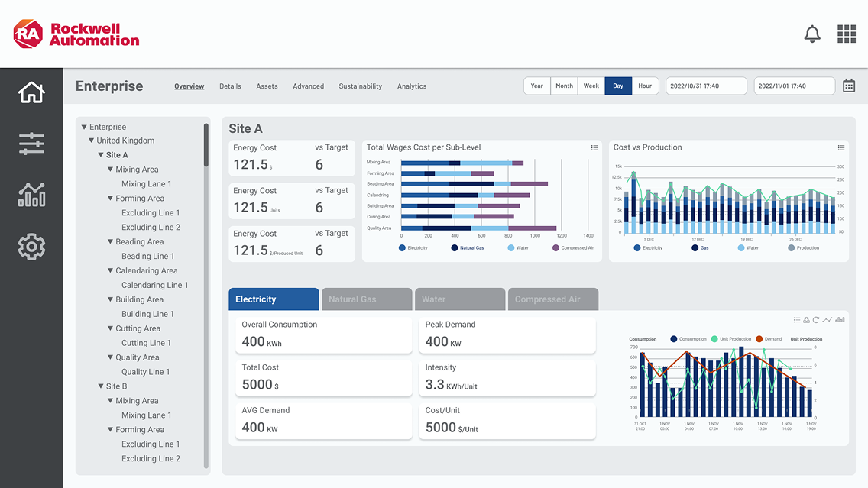The image size is (868, 488).
Task: Toggle Demand legend in consumption chart
Action: tap(769, 339)
